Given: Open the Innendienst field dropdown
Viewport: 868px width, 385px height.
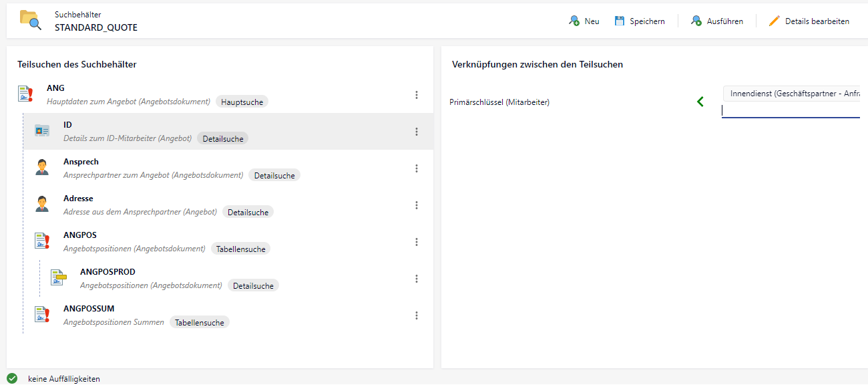Looking at the screenshot, I should pyautogui.click(x=795, y=94).
